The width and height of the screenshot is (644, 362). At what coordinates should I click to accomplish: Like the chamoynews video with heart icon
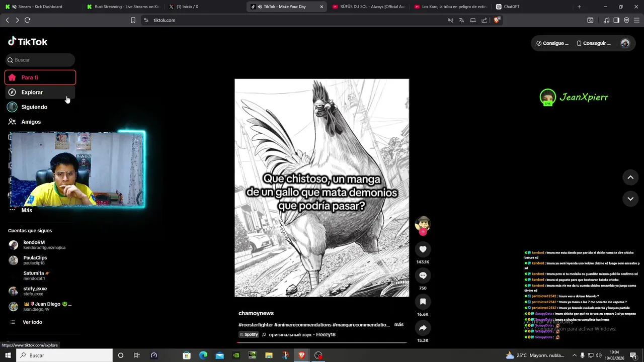click(423, 249)
